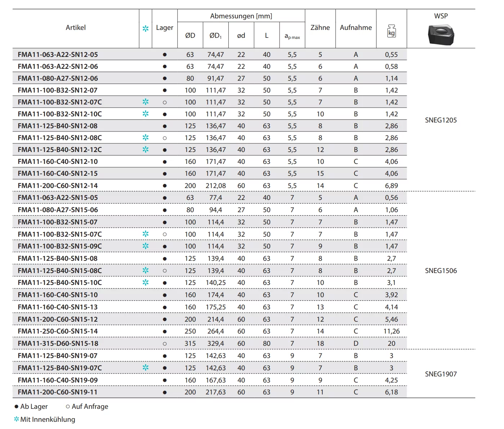Click the Zähne column header
The width and height of the screenshot is (504, 429).
[320, 28]
